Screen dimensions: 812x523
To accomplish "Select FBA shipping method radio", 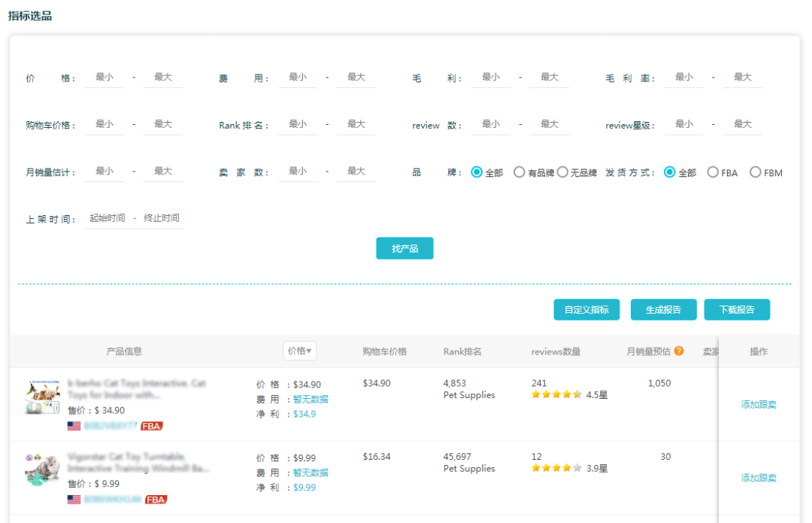I will (x=713, y=172).
